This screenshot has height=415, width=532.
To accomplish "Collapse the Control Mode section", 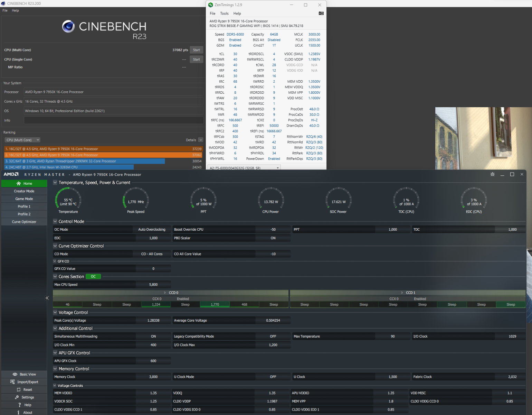I will point(55,221).
